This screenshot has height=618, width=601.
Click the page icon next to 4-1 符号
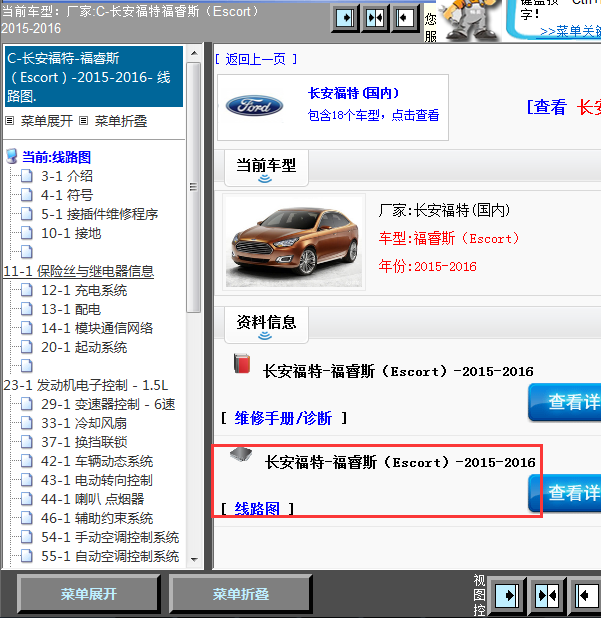pos(26,195)
